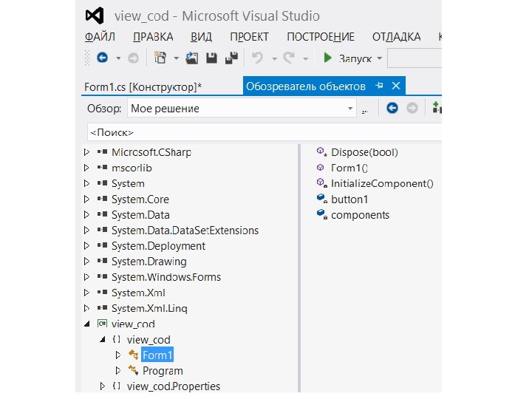
Task: Click the button1 field icon
Action: click(x=322, y=199)
